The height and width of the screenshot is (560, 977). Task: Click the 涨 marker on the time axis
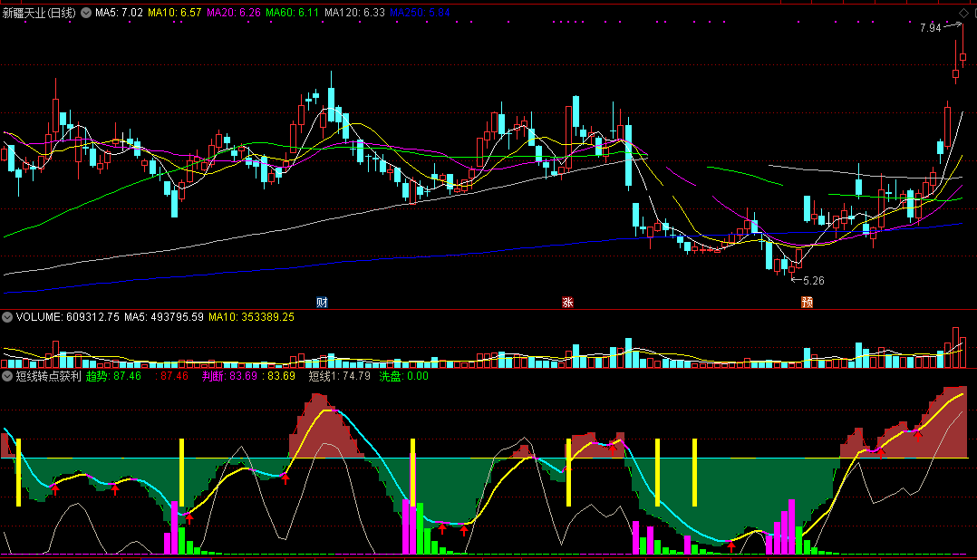[x=567, y=303]
